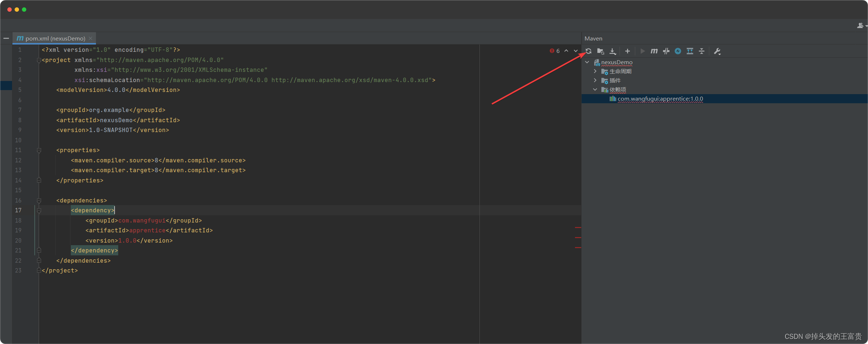
Task: Expand the 插件 plugins node
Action: pyautogui.click(x=595, y=80)
